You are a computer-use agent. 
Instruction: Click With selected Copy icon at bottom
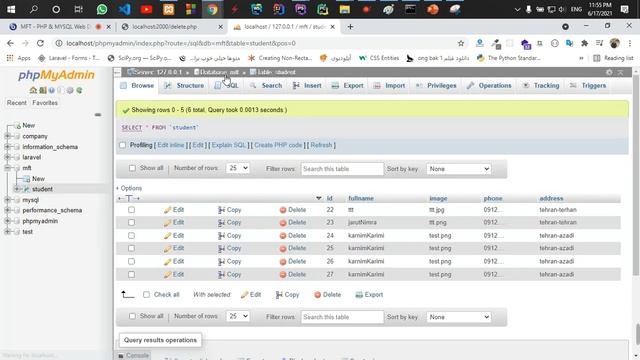point(279,295)
